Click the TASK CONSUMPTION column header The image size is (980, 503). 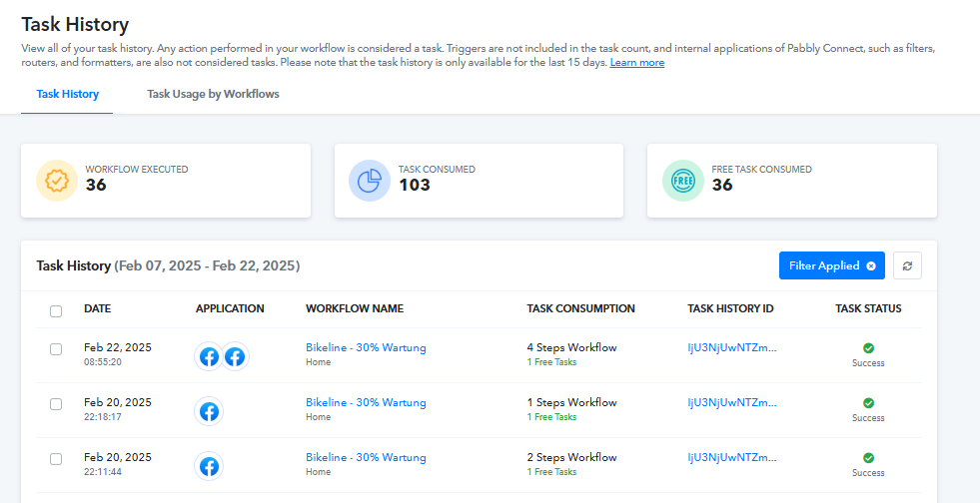(581, 309)
